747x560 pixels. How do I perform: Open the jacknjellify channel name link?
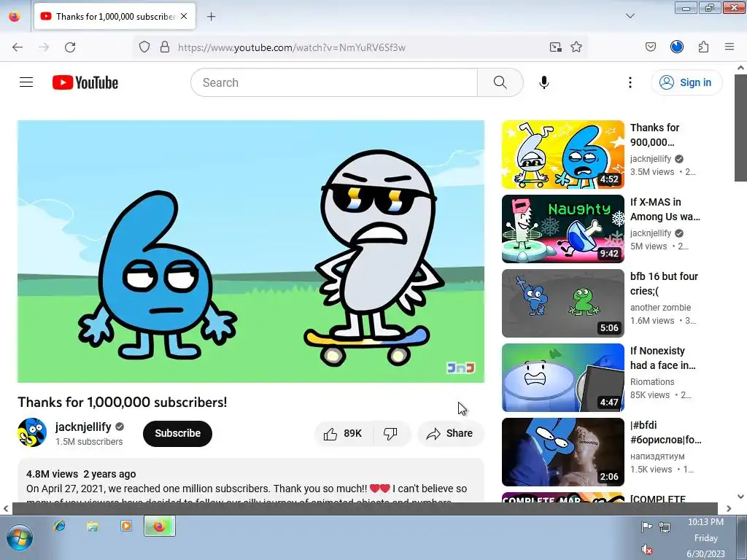click(83, 427)
